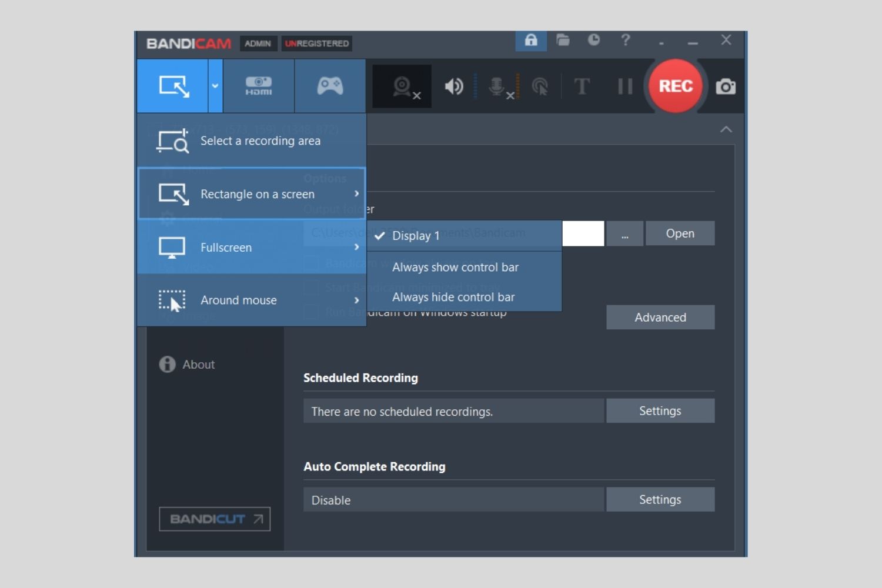Choose Select a recording area

[x=252, y=141]
